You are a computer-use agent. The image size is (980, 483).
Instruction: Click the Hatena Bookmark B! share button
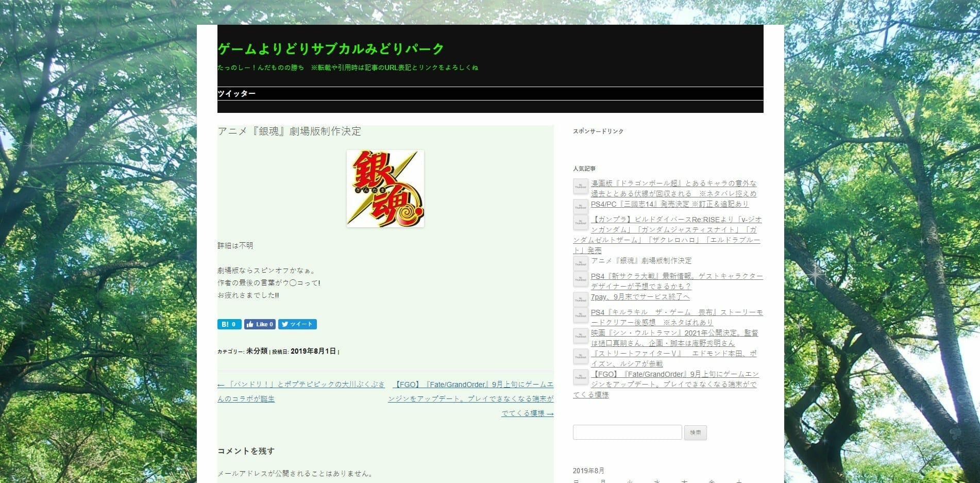tap(229, 324)
